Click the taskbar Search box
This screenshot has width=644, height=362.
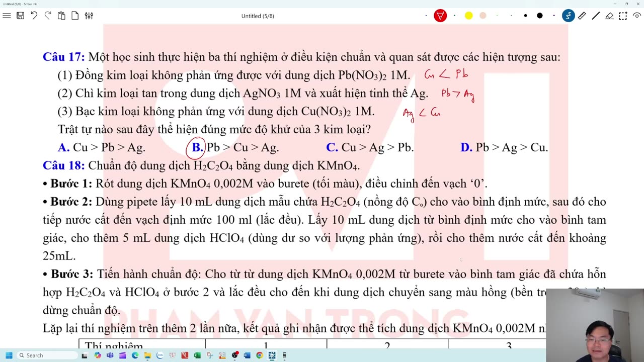click(x=46, y=355)
